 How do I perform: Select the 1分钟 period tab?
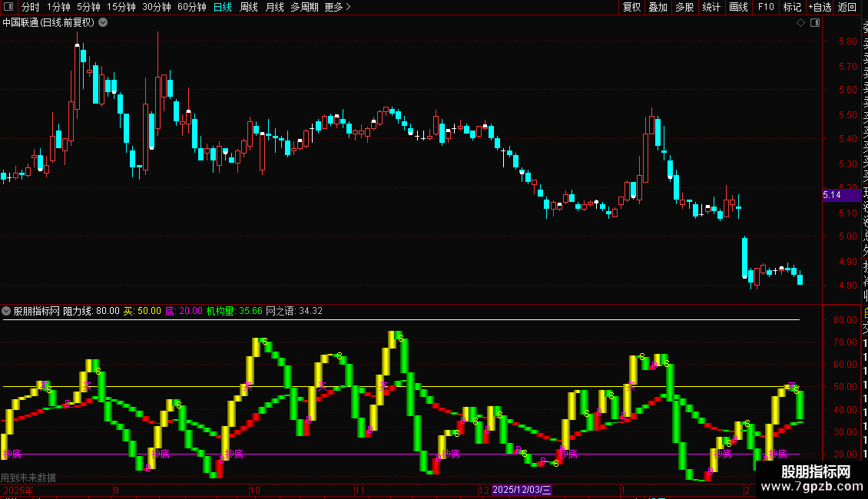(58, 7)
